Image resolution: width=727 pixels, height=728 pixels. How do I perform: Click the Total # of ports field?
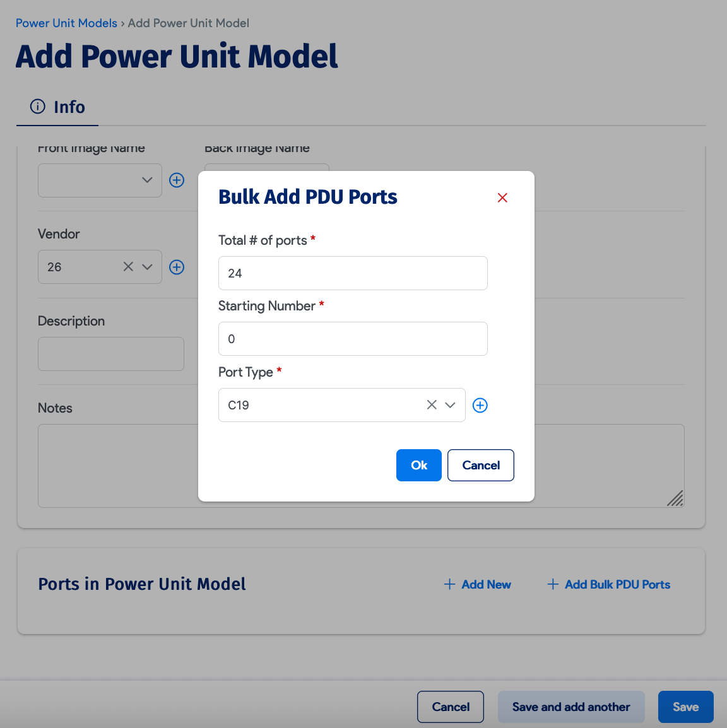pyautogui.click(x=353, y=273)
